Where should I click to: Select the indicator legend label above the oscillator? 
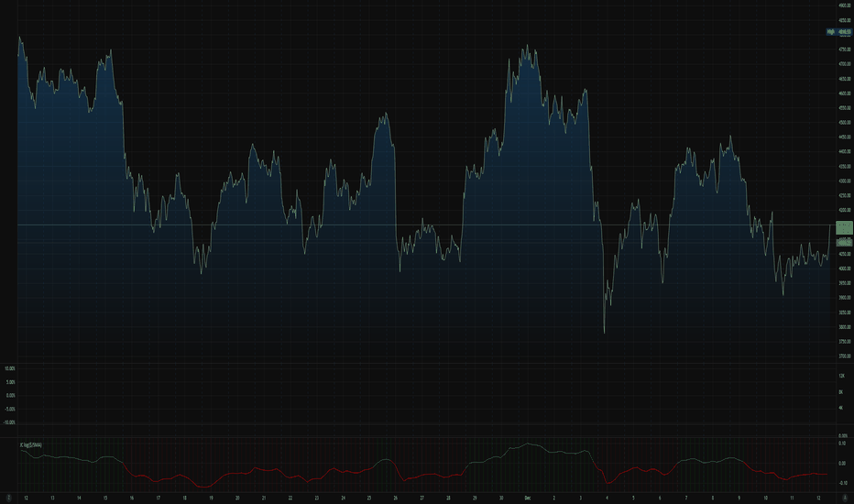(x=31, y=445)
